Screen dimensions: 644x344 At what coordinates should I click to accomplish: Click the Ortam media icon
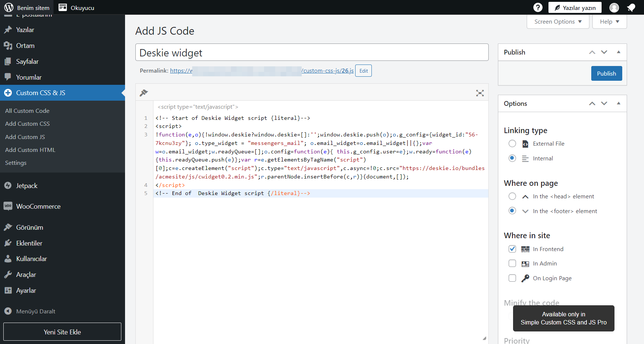(x=8, y=46)
